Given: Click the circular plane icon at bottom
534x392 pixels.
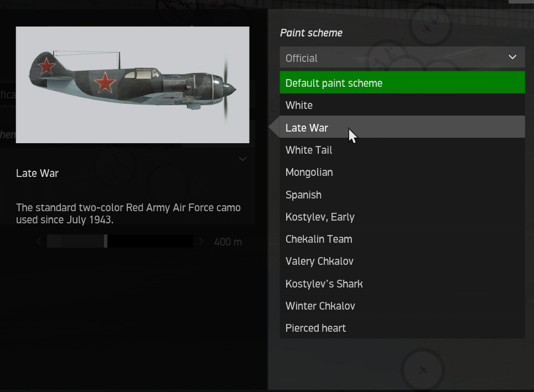Looking at the screenshot, I should [423, 370].
